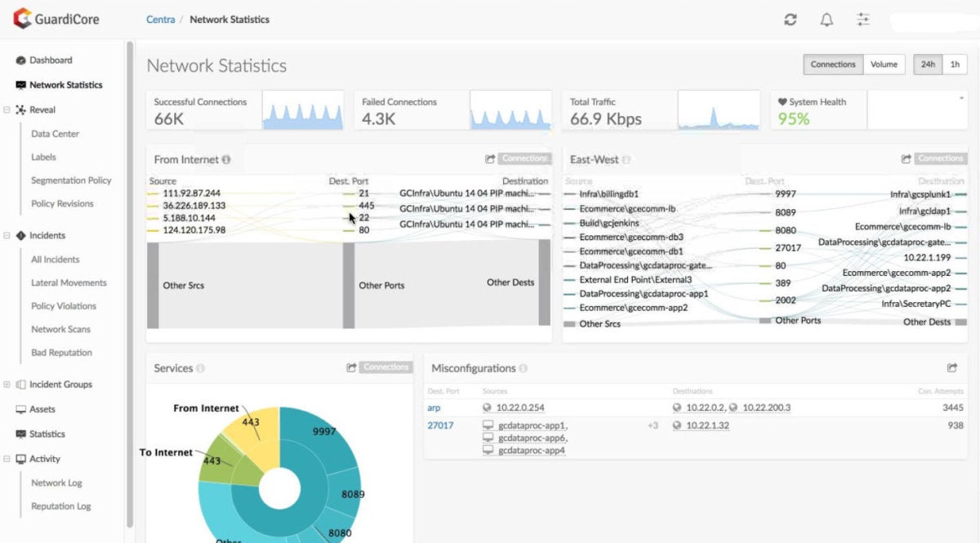
Task: Select the 24h time range
Action: 929,65
